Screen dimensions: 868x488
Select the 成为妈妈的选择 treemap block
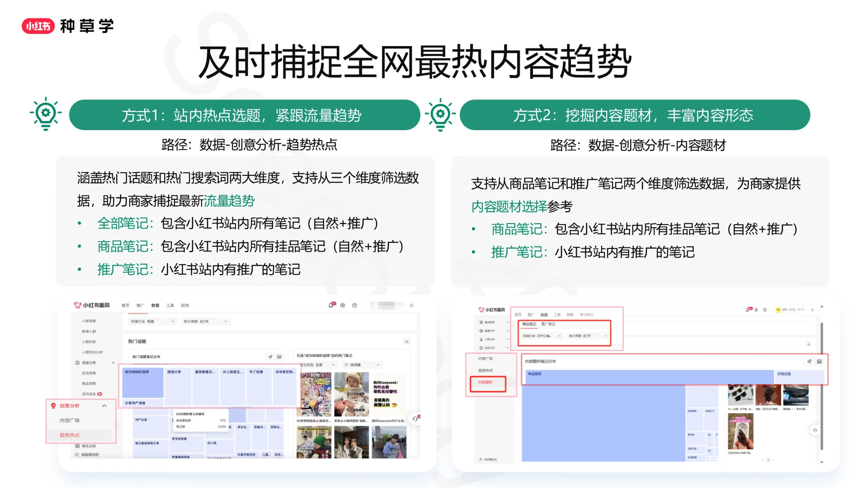tap(143, 382)
